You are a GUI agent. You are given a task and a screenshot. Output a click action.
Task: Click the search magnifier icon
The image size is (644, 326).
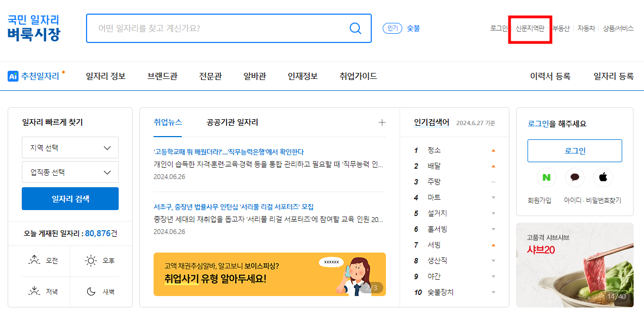click(x=355, y=28)
